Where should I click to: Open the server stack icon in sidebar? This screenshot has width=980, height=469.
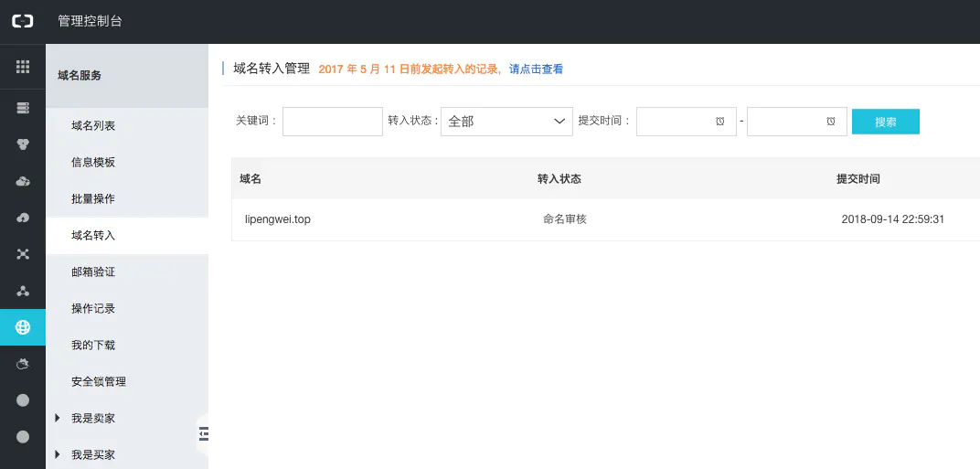[23, 108]
